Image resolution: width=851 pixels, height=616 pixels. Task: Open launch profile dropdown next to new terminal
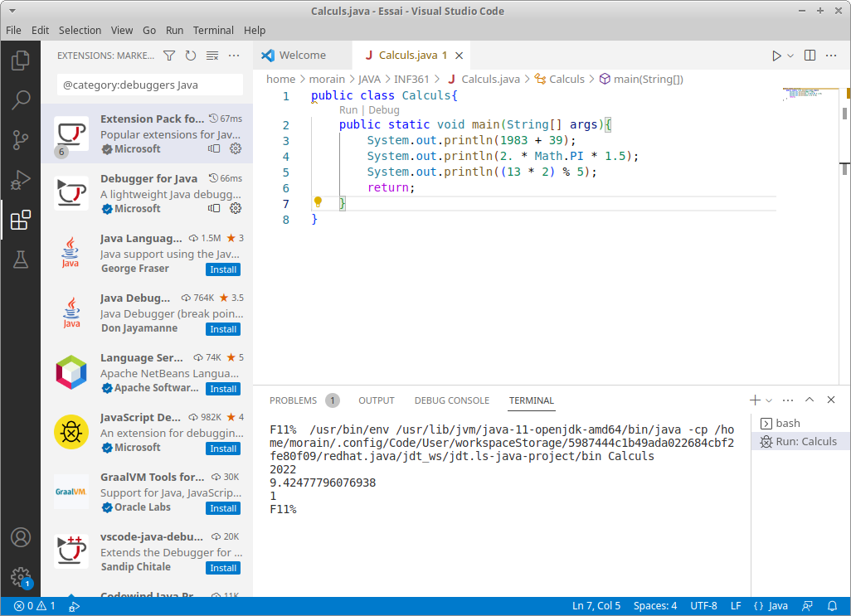coord(769,400)
